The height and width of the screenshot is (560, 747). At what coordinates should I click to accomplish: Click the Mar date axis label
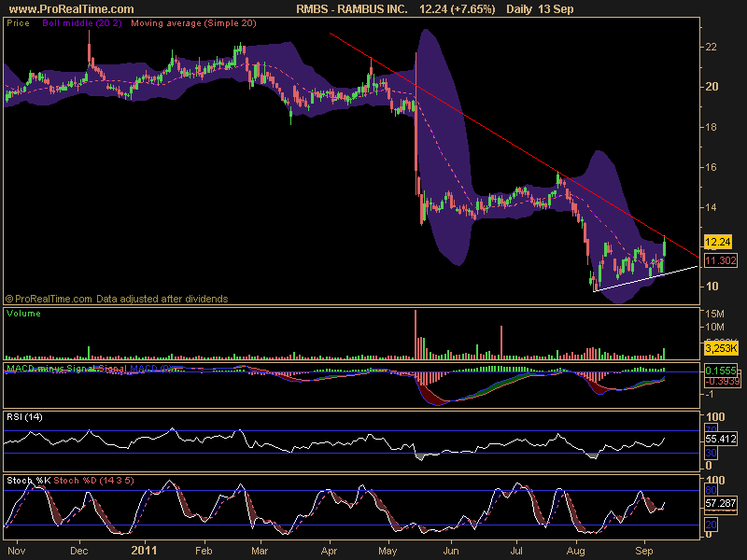click(x=260, y=551)
